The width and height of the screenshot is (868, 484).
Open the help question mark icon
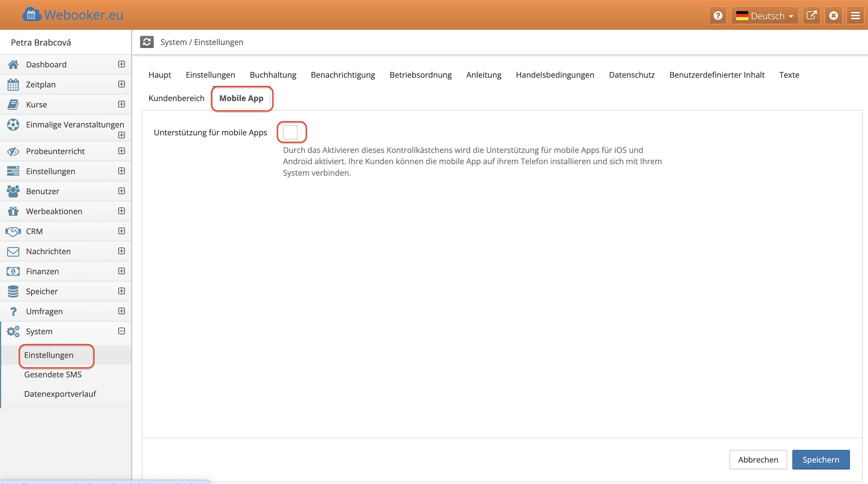point(718,16)
